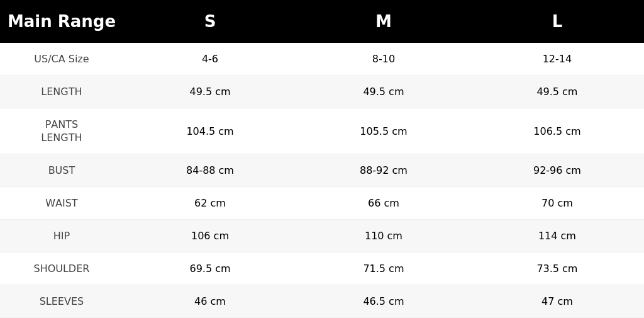
Task: Select the 47 cm sleeves cell
Action: coord(557,301)
